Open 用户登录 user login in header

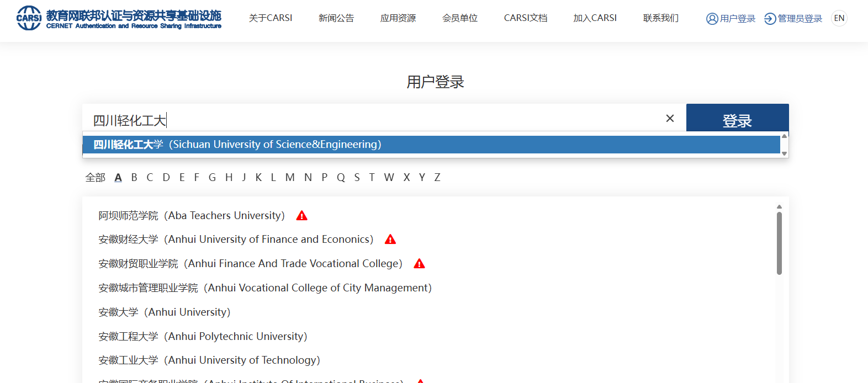coord(731,19)
